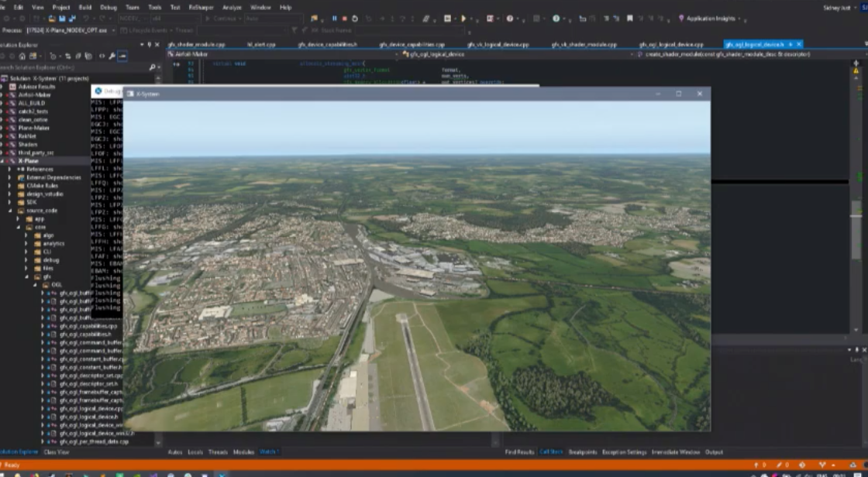Open the Process dropdown showing X-Plane_NODEV_OPT.exe

71,30
